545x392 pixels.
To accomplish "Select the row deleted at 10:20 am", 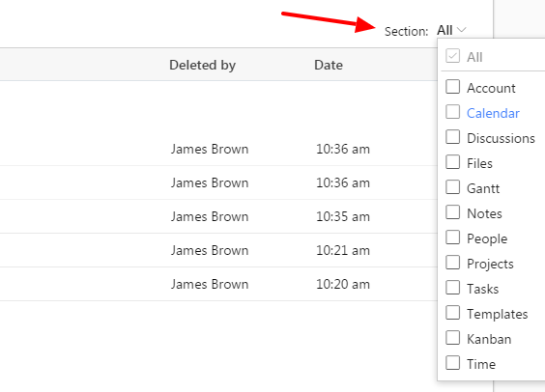I will point(218,284).
